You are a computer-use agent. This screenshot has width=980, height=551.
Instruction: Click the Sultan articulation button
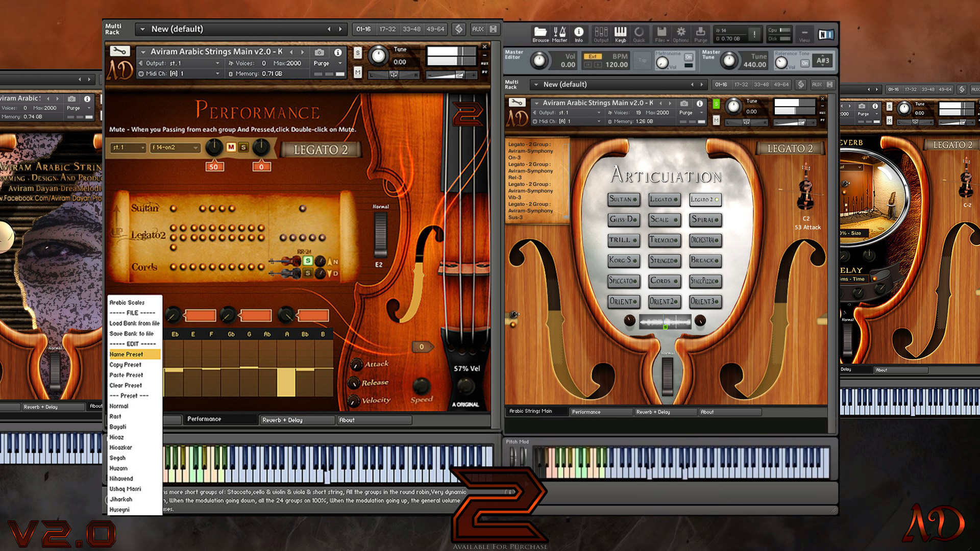point(621,198)
